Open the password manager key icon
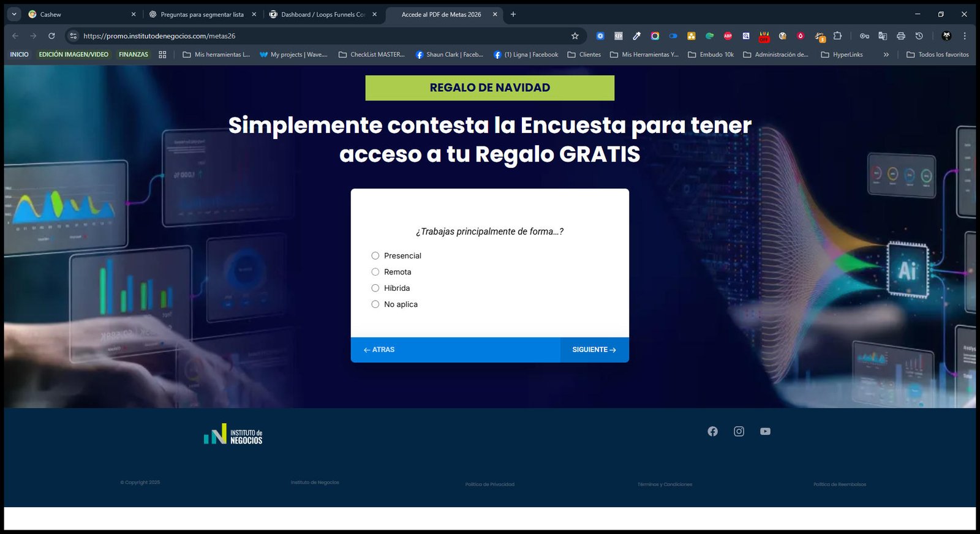980x534 pixels. pos(864,36)
